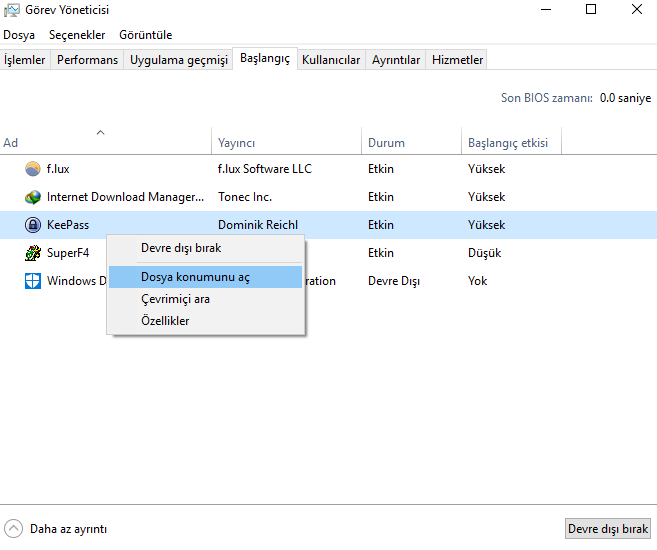The image size is (657, 550).
Task: Click the f.lux app icon
Action: pos(33,169)
